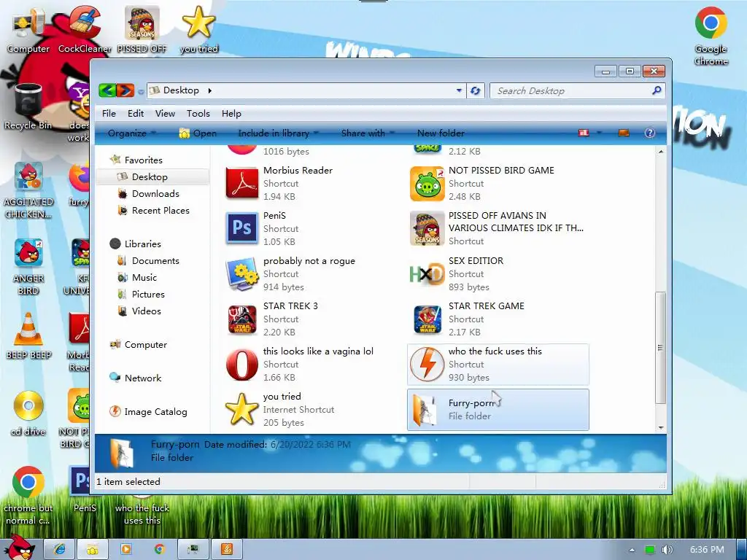Open the View menu

point(165,113)
